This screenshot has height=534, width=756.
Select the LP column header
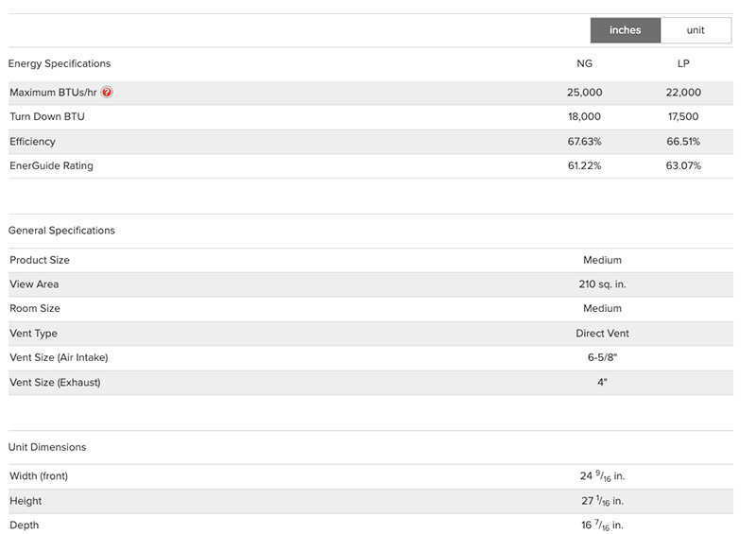pyautogui.click(x=683, y=63)
